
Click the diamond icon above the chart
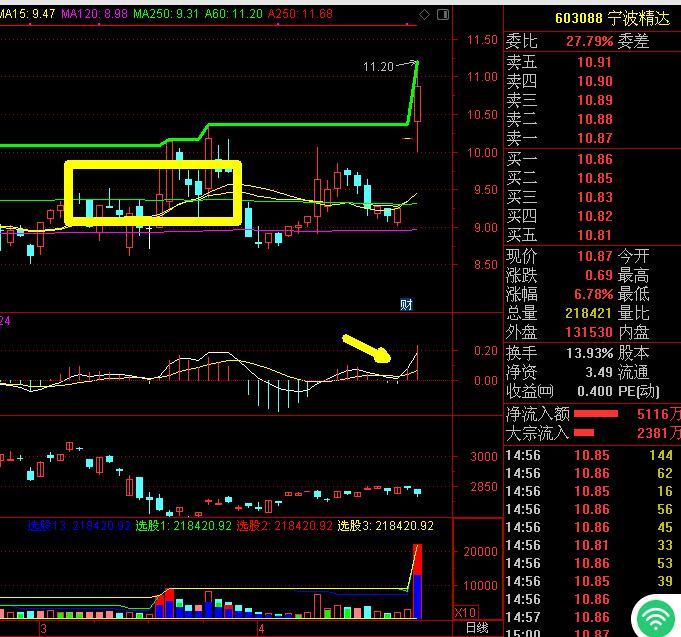pyautogui.click(x=425, y=14)
